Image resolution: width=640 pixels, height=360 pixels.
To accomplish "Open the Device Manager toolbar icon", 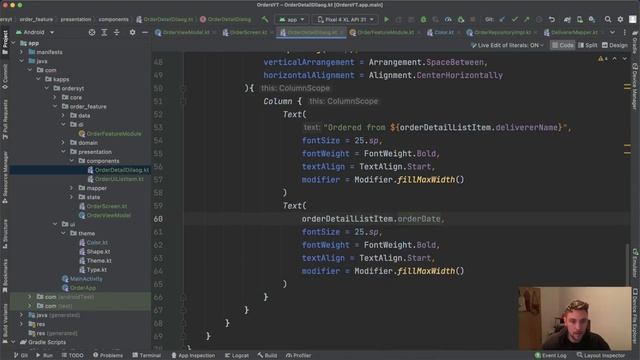I will coord(580,19).
